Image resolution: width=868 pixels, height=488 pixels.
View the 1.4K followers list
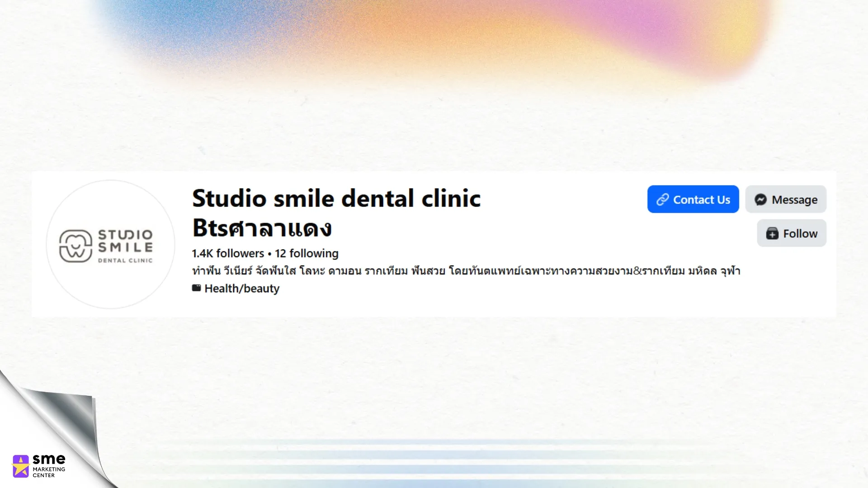(x=228, y=253)
